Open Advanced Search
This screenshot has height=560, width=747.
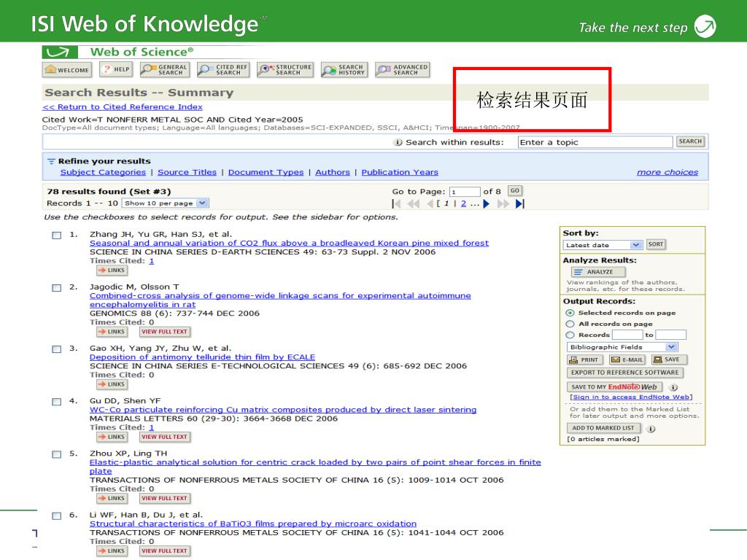tap(402, 70)
